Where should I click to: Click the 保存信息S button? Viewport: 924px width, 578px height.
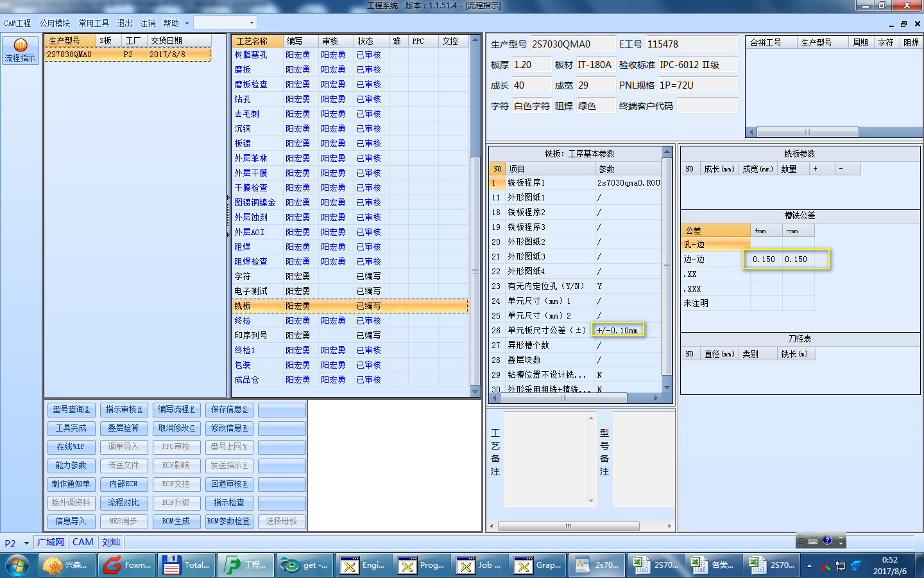229,409
